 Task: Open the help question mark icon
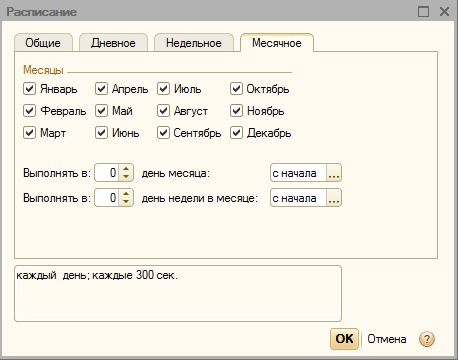(427, 339)
